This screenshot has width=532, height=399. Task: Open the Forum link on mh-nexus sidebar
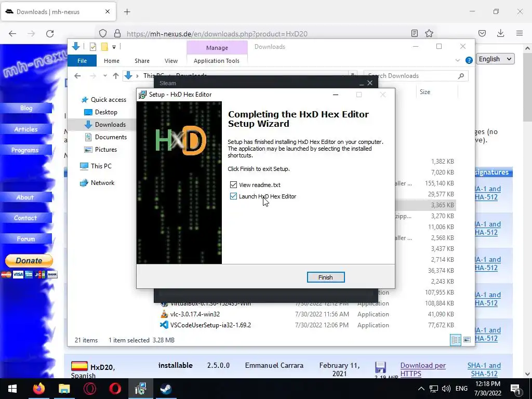click(26, 239)
